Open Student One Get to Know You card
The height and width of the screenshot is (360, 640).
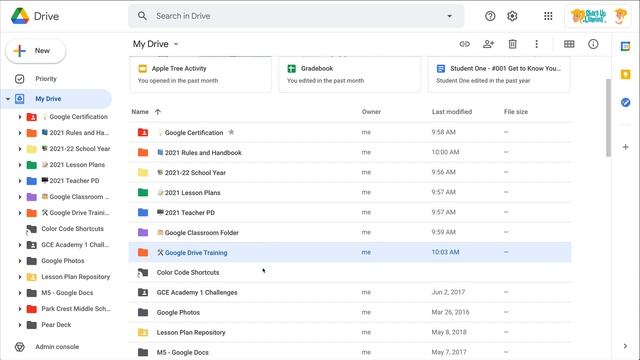tap(499, 74)
